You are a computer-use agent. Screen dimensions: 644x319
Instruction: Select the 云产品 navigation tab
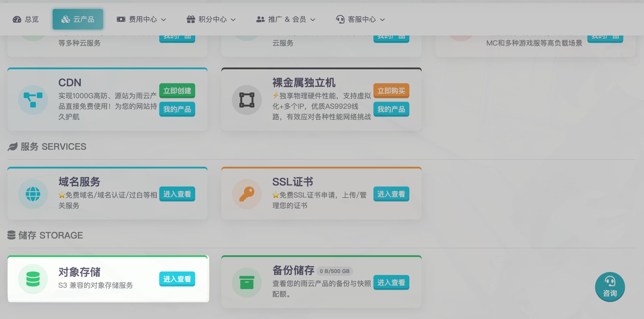pyautogui.click(x=78, y=19)
